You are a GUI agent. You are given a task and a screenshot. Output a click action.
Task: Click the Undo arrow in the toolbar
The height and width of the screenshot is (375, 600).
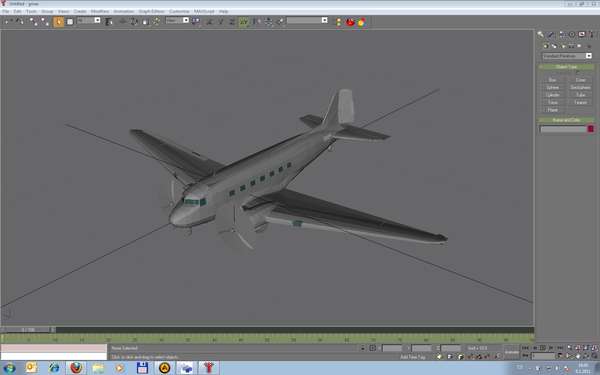[x=8, y=21]
